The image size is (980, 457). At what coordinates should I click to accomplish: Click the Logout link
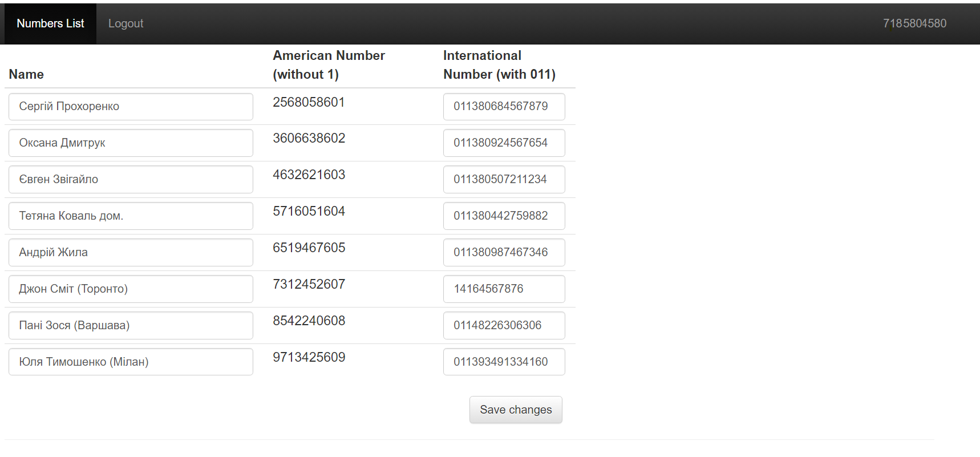pyautogui.click(x=125, y=23)
